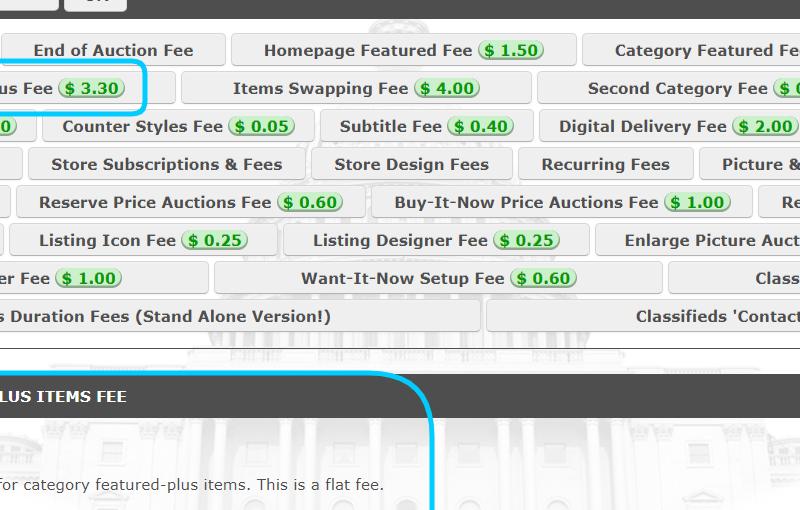Screen dimensions: 800x510
Task: Open Store Subscriptions & Fees tab
Action: coord(167,164)
